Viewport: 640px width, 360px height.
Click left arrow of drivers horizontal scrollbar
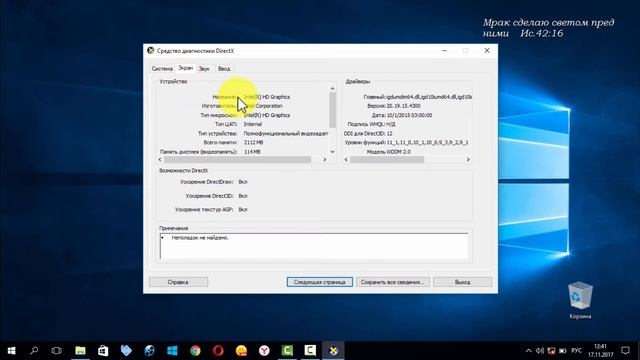point(346,160)
